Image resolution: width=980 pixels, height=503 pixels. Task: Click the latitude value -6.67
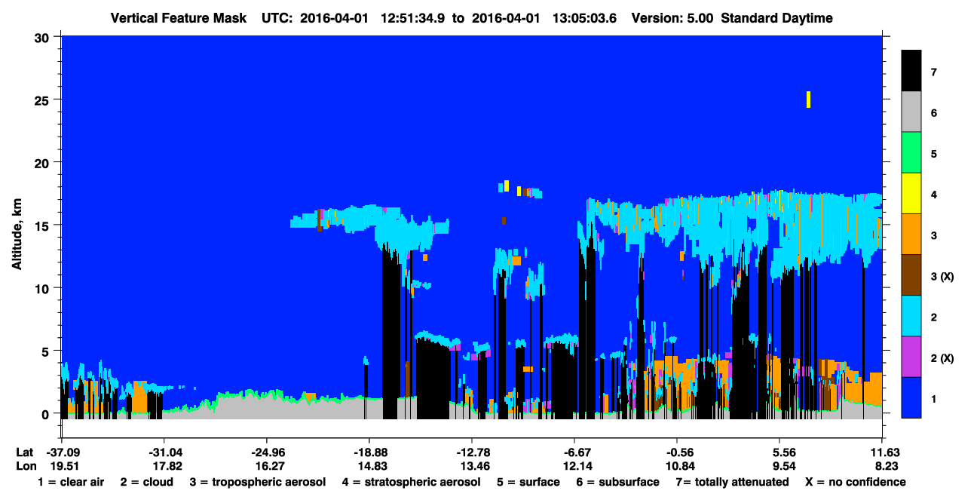pos(574,452)
